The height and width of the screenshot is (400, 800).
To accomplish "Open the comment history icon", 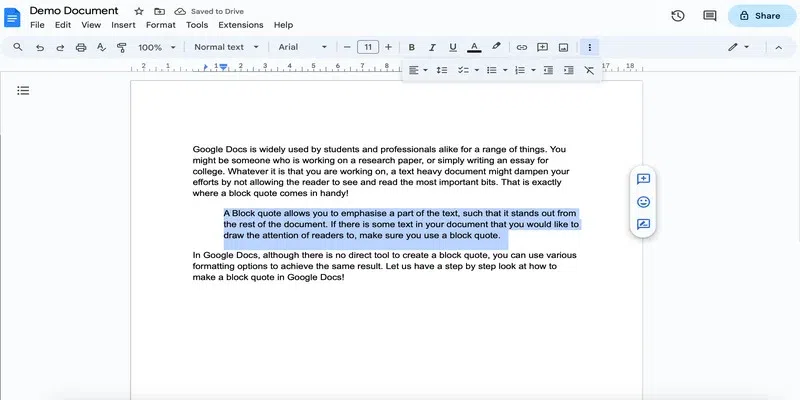I will point(710,16).
